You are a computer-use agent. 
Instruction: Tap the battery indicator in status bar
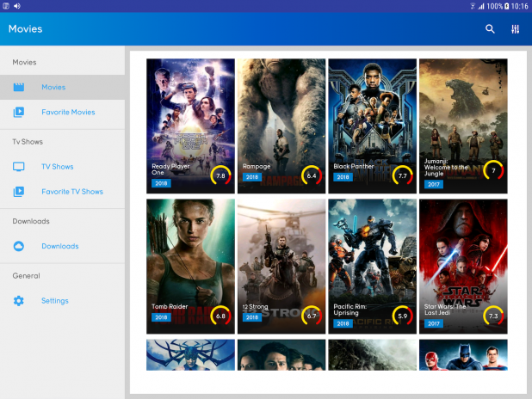click(x=506, y=6)
